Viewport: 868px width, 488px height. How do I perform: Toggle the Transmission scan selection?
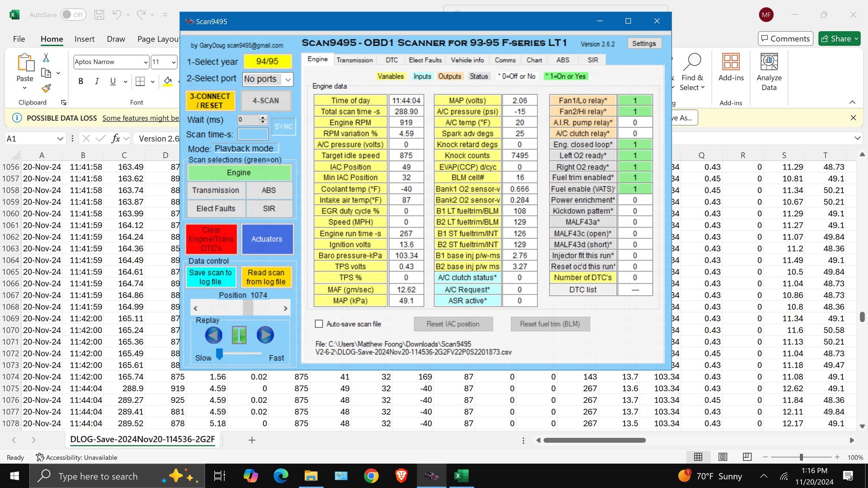tap(216, 190)
